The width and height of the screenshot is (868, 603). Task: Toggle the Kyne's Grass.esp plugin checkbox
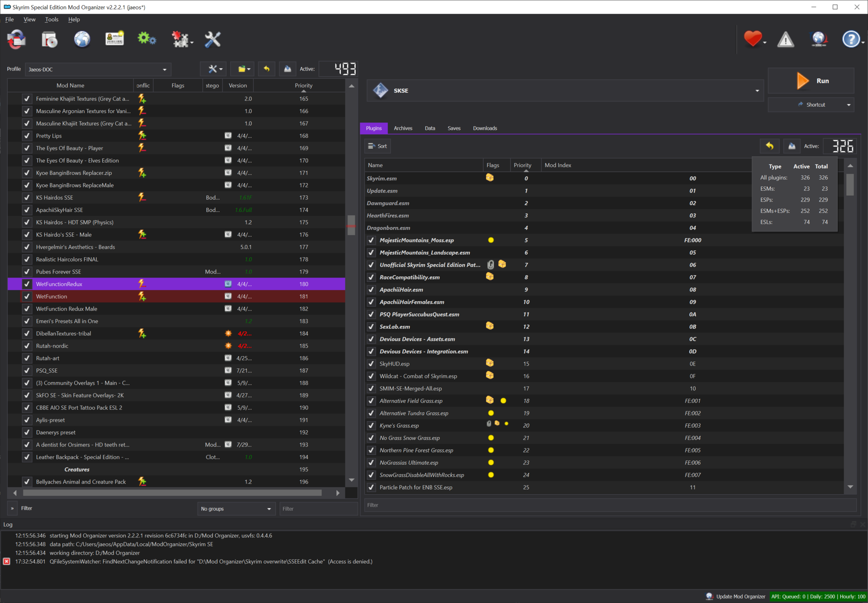point(371,425)
